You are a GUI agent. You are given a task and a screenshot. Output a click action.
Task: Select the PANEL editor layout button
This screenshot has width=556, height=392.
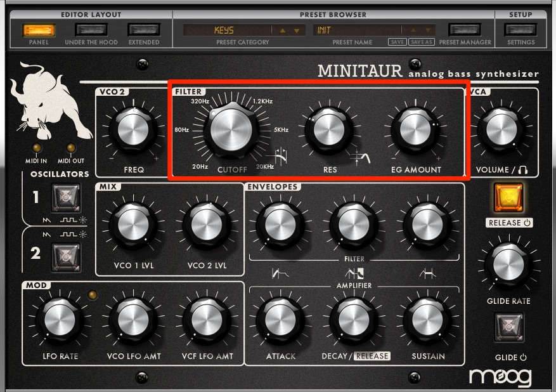[x=39, y=30]
